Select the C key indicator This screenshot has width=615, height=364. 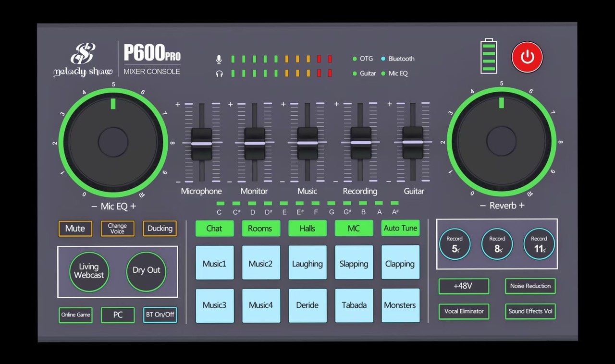pos(220,204)
